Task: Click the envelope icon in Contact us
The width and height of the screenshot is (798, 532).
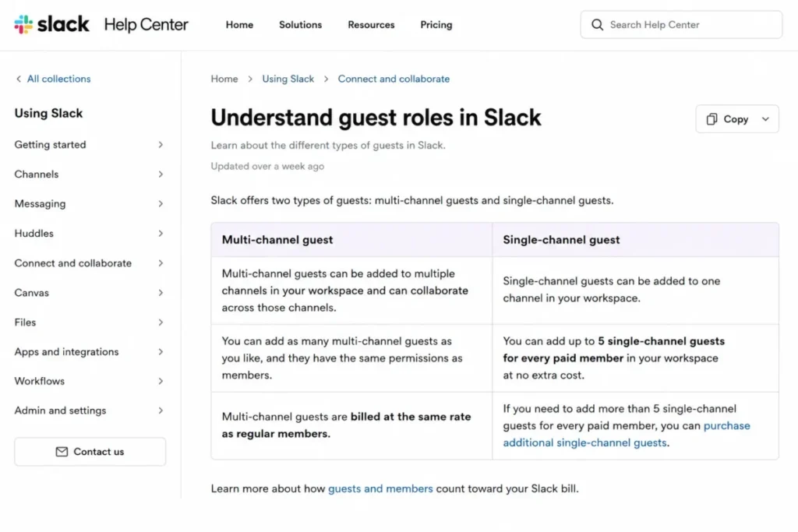Action: click(x=62, y=452)
